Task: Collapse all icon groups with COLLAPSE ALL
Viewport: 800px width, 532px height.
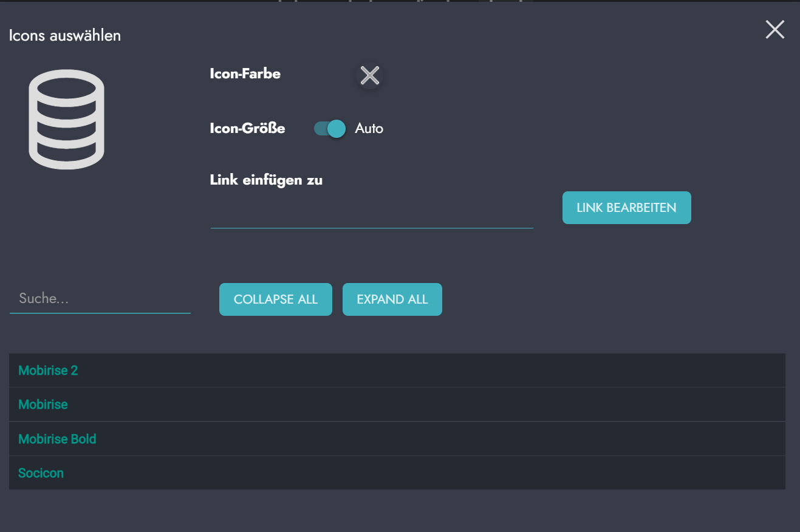Action: point(275,299)
